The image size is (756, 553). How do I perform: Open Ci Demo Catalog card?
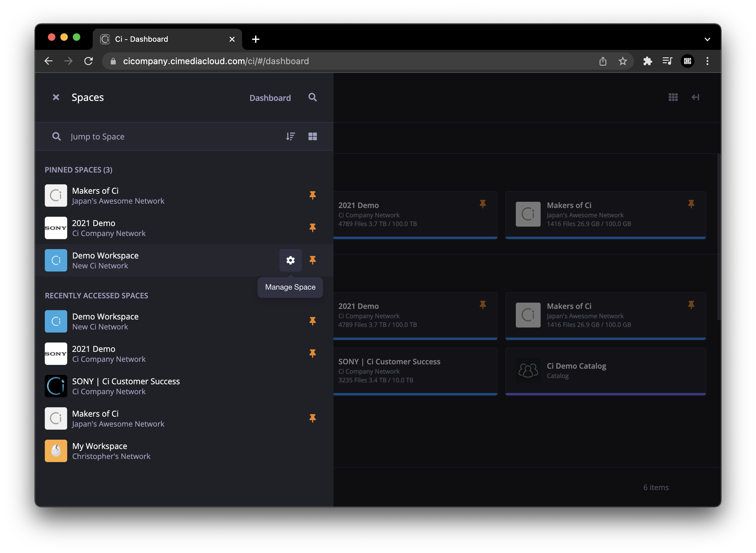[x=605, y=371]
